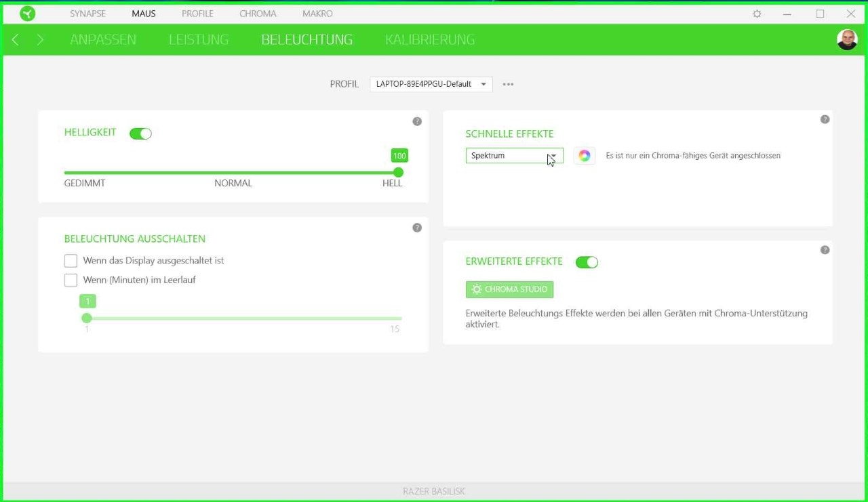Click the idle minutes slider handle
This screenshot has height=502, width=868.
pyautogui.click(x=87, y=318)
